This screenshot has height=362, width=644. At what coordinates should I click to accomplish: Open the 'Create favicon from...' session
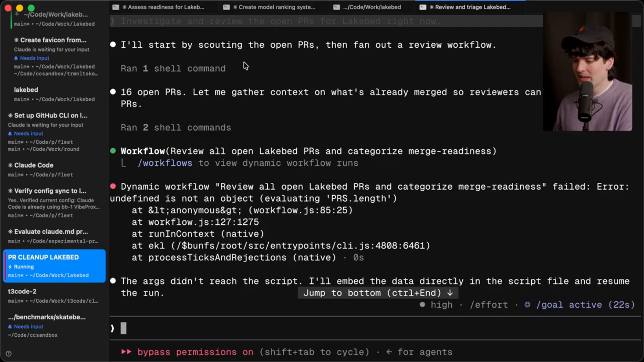[54, 56]
